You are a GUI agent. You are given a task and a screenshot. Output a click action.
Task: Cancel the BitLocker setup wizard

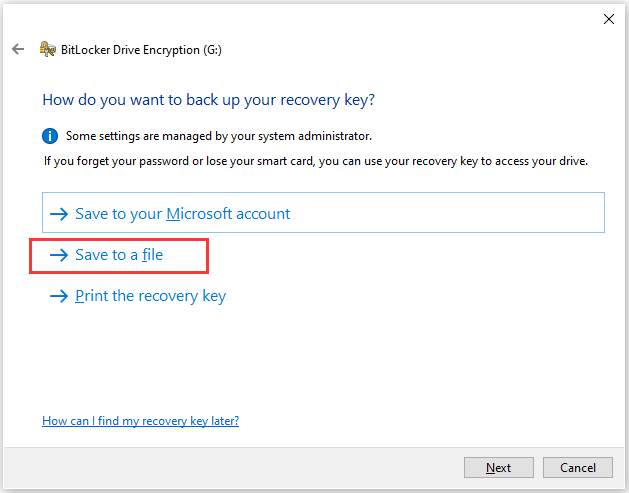point(578,467)
